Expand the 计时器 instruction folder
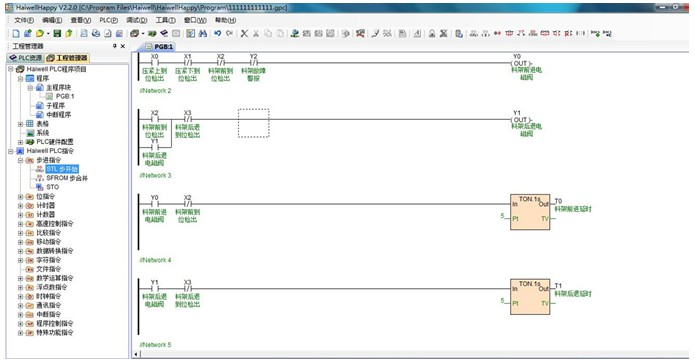 (x=20, y=205)
